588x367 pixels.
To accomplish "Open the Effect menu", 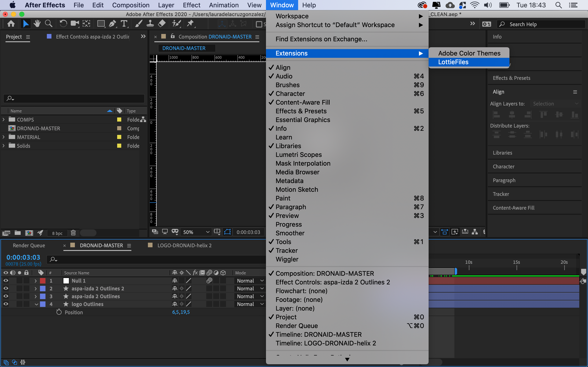I will [192, 5].
